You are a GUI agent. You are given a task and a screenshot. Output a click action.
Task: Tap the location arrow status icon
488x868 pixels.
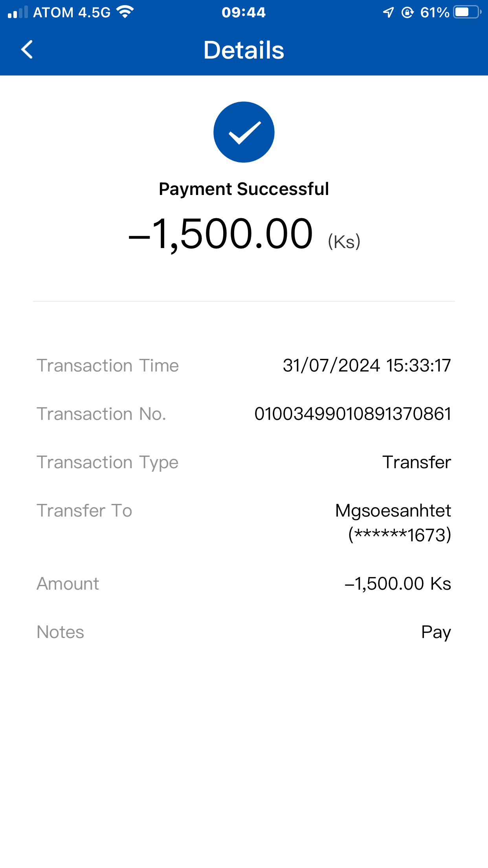(x=388, y=13)
